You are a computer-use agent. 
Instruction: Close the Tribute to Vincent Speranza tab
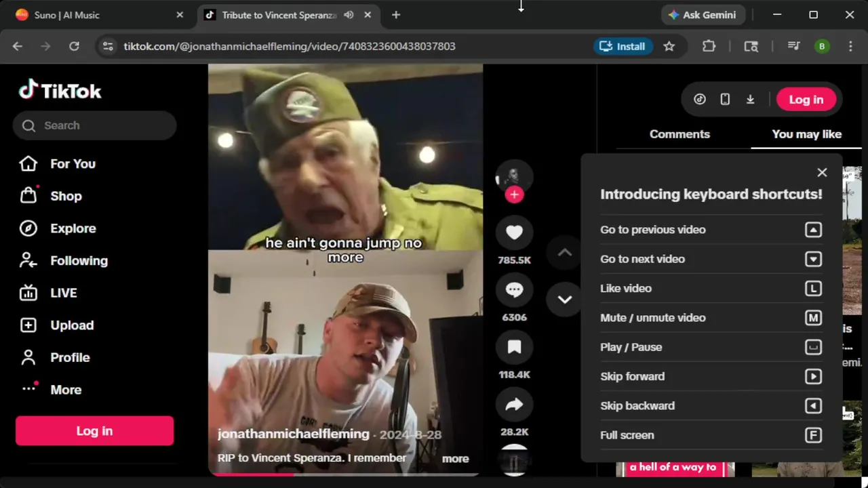click(368, 15)
